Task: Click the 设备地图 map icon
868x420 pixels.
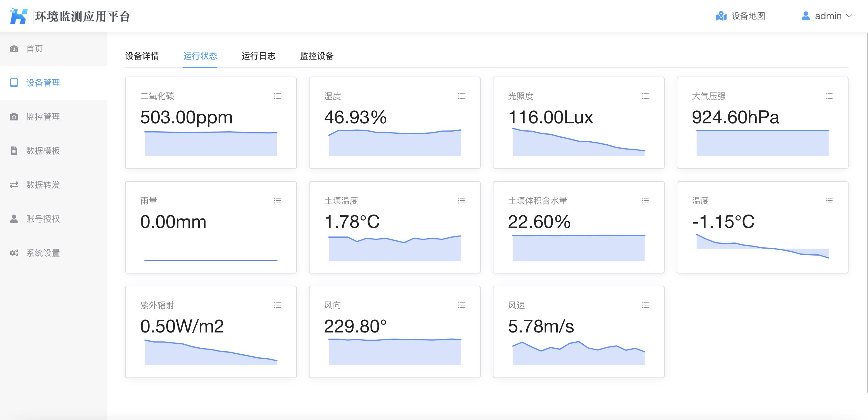Action: click(721, 16)
